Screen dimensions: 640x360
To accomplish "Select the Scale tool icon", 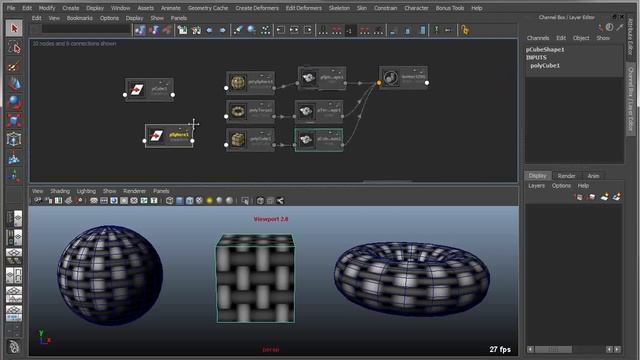I will point(14,120).
